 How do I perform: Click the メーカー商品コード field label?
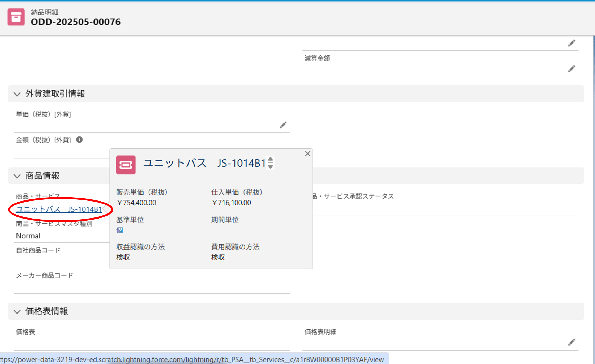[x=45, y=275]
